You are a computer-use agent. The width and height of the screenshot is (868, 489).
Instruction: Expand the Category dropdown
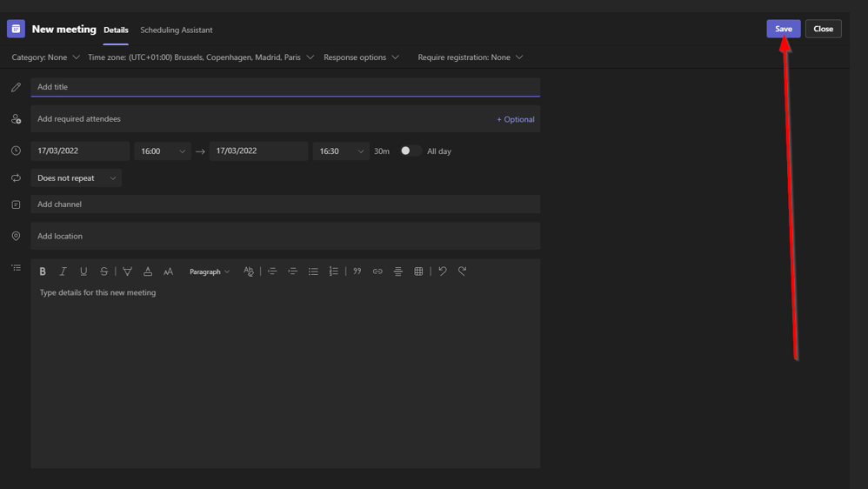point(45,57)
